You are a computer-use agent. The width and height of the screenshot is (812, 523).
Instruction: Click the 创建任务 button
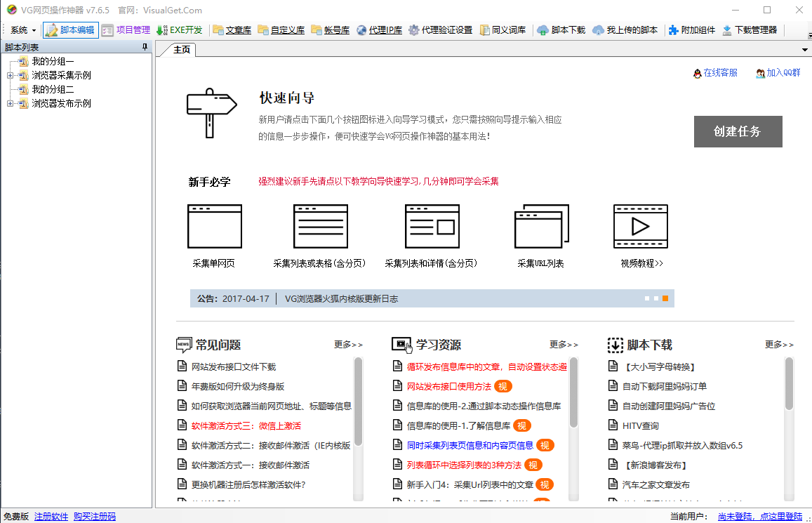coord(738,131)
